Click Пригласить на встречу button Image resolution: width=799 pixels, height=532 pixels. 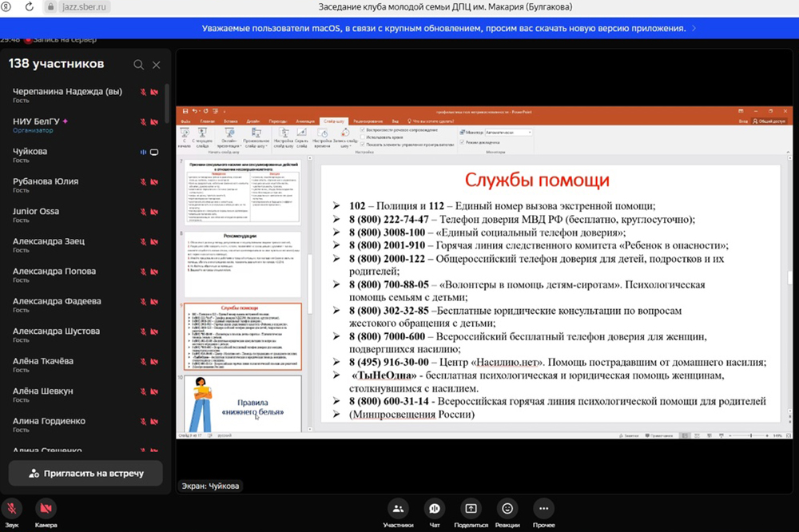[85, 473]
